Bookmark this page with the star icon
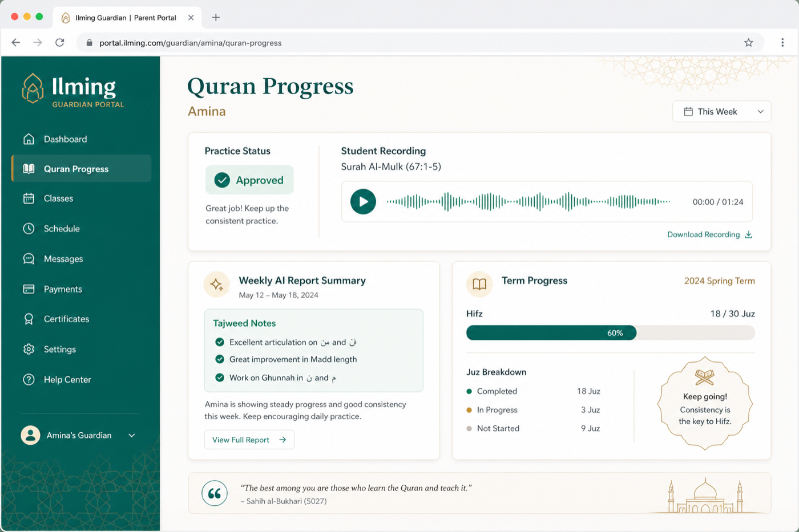The height and width of the screenshot is (532, 799). coord(749,43)
